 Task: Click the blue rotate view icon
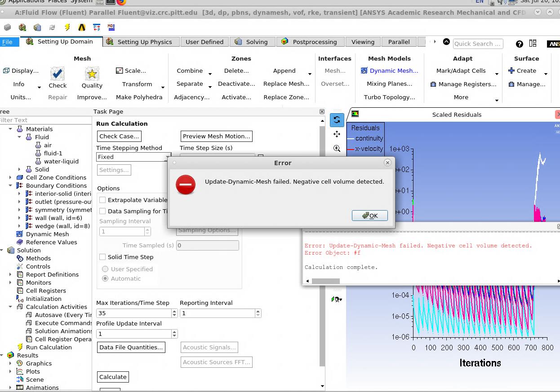(x=337, y=120)
